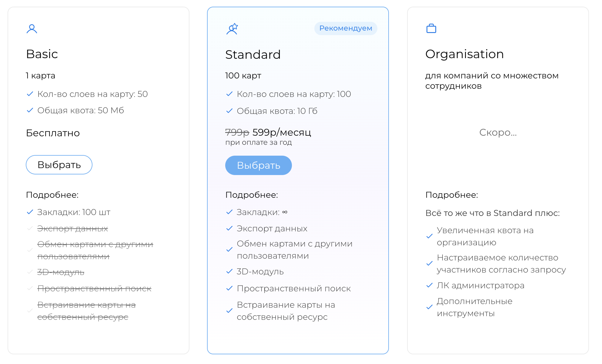Click checkmark next to ЛК администратора
The width and height of the screenshot is (602, 364).
(x=429, y=285)
